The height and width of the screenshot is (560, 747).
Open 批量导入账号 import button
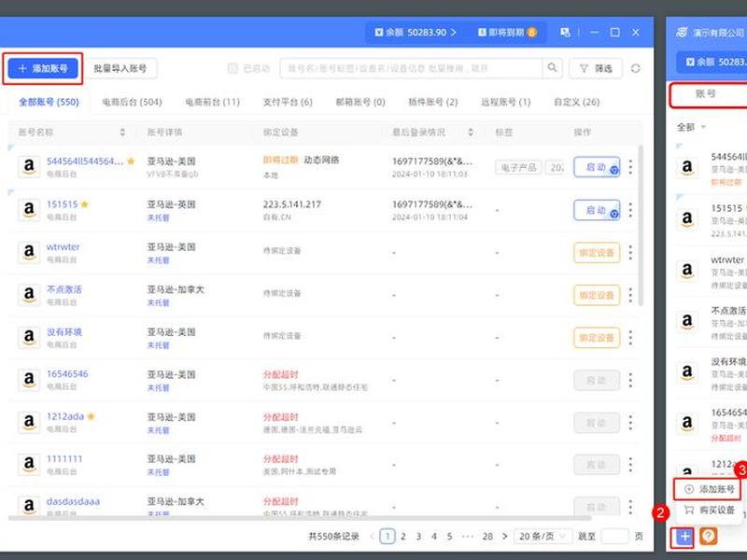click(120, 68)
